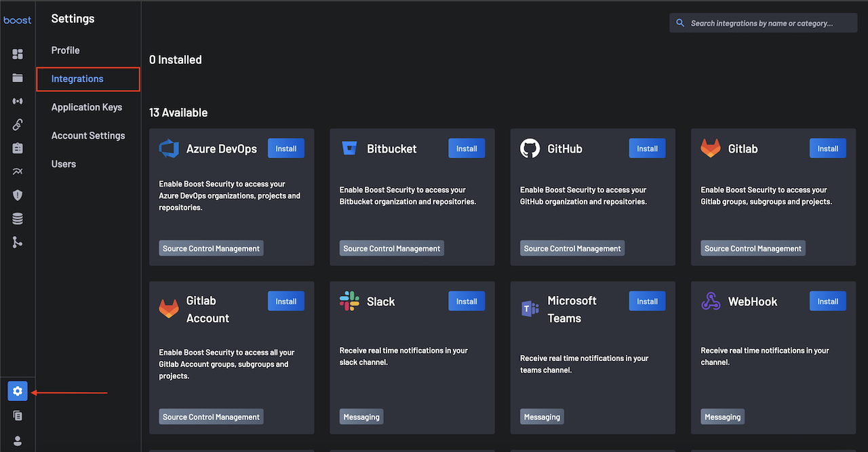Open Account Settings section
Viewport: 868px width, 452px height.
tap(88, 136)
